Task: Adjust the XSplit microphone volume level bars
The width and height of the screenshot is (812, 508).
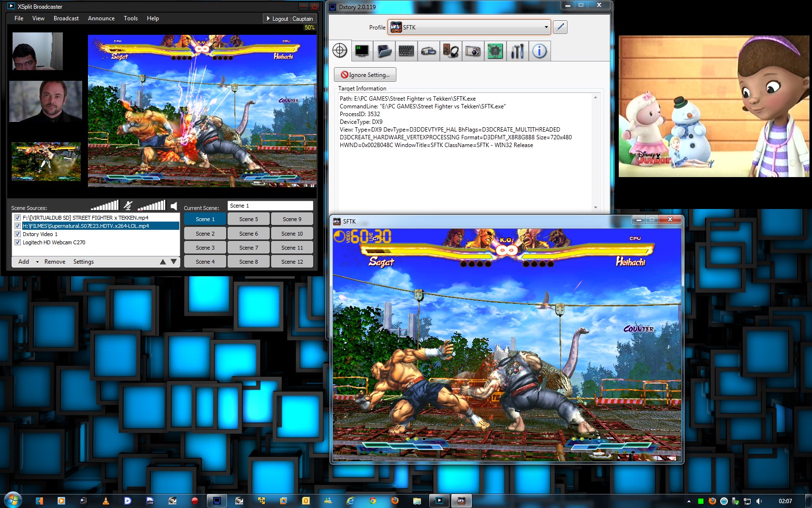Action: [x=104, y=206]
